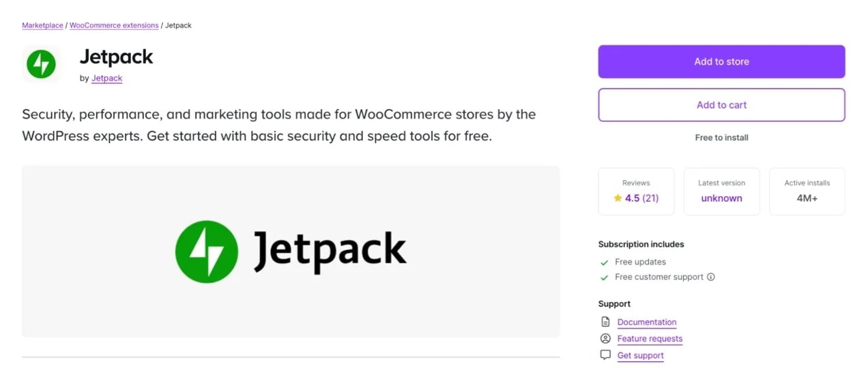
Task: Click the green checkmark beside Free updates
Action: tap(604, 262)
